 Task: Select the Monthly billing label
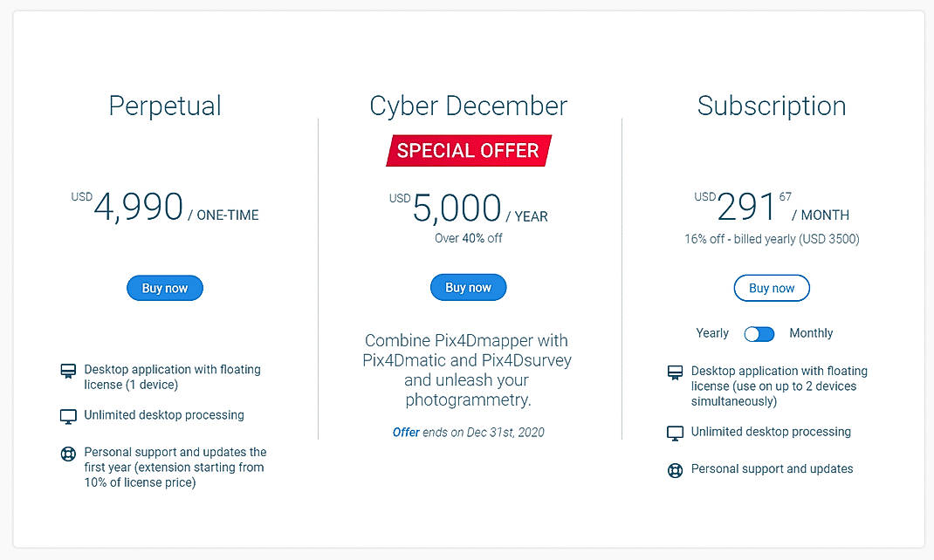pyautogui.click(x=811, y=333)
